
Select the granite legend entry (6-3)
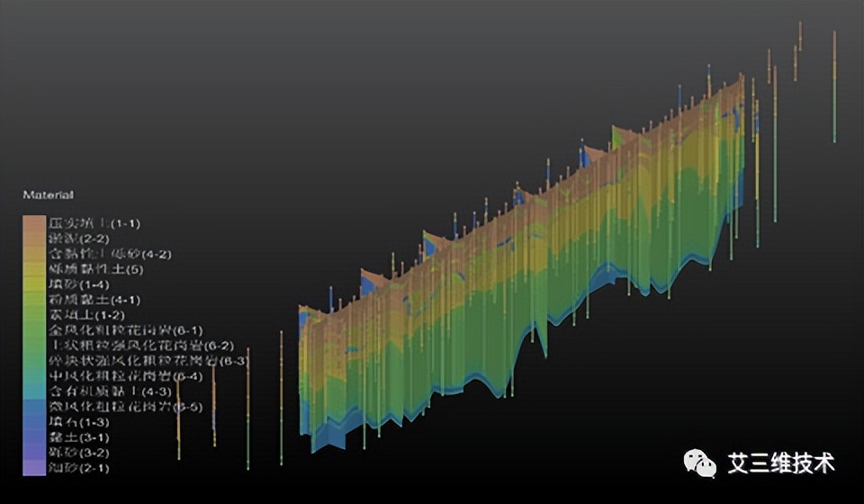148,361
